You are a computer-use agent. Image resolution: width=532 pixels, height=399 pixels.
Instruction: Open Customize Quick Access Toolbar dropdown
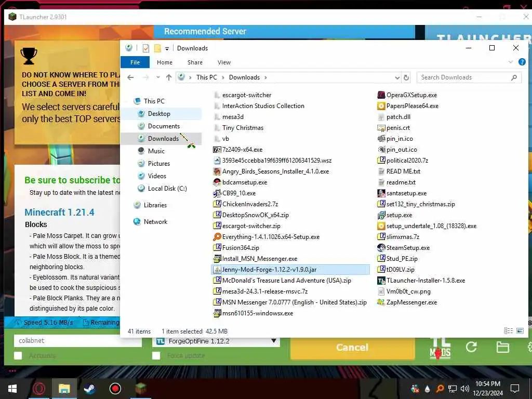coord(167,48)
